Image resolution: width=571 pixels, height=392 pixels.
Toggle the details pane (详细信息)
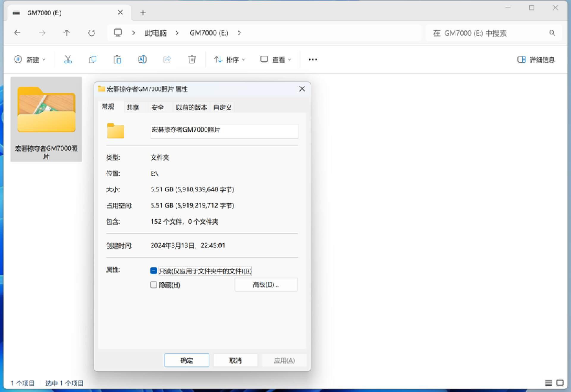(536, 60)
